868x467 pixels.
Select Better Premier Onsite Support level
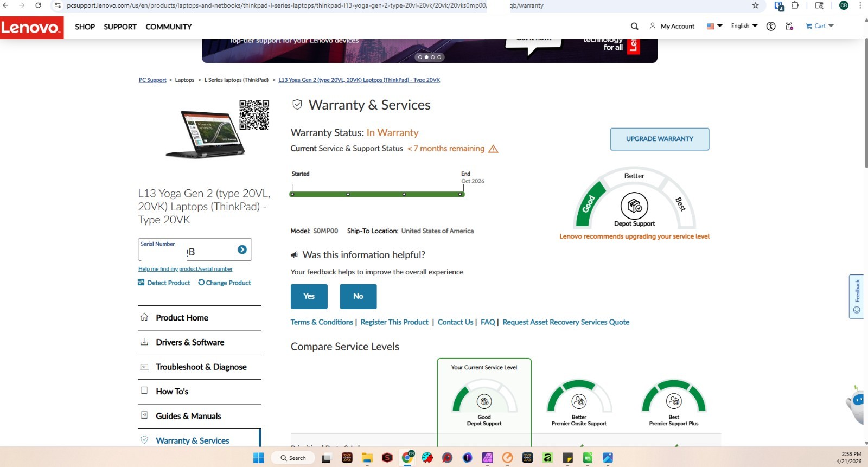[579, 402]
